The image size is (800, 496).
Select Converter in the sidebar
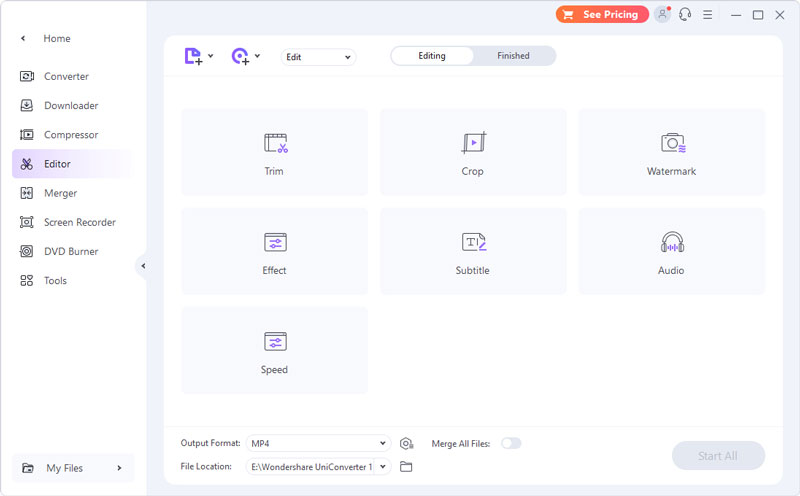pos(66,77)
